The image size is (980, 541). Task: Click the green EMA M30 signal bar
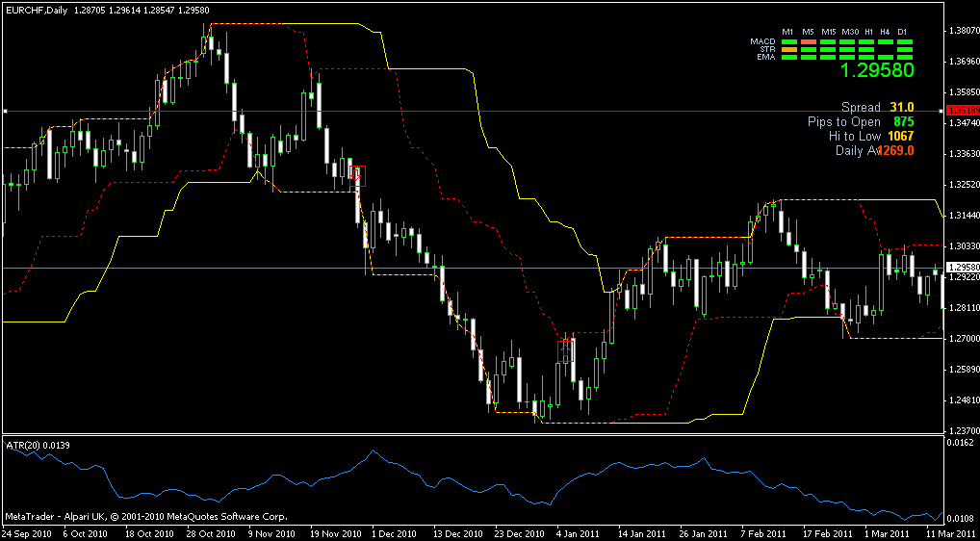point(847,58)
